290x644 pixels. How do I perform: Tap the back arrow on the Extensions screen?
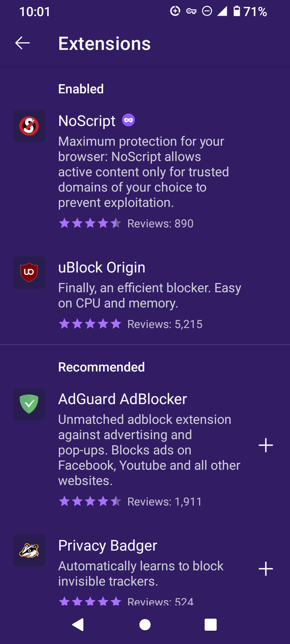point(22,43)
